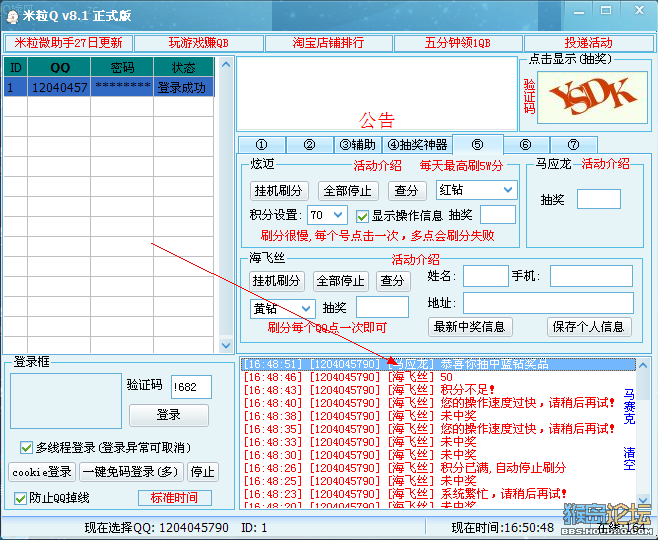Image resolution: width=658 pixels, height=540 pixels.
Task: Click the cookie登录 button
Action: (x=42, y=472)
